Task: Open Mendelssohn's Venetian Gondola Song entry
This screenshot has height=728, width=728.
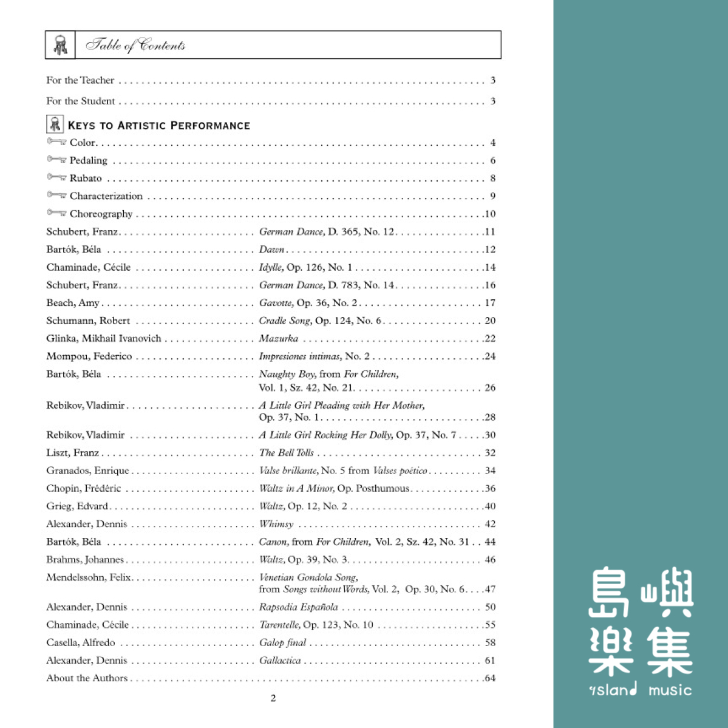Action: [308, 577]
